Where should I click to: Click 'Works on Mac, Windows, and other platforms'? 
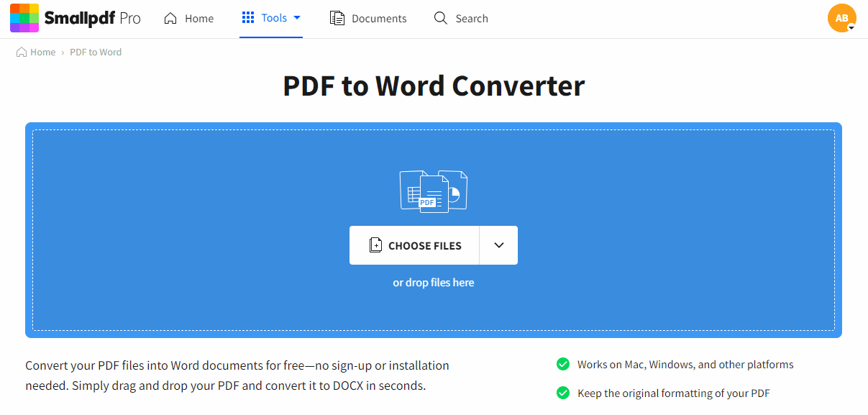685,365
